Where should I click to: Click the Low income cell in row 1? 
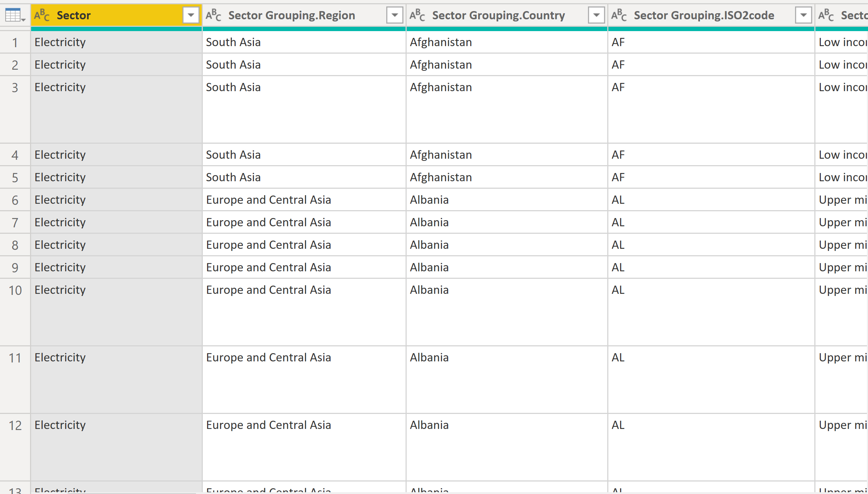(x=842, y=43)
